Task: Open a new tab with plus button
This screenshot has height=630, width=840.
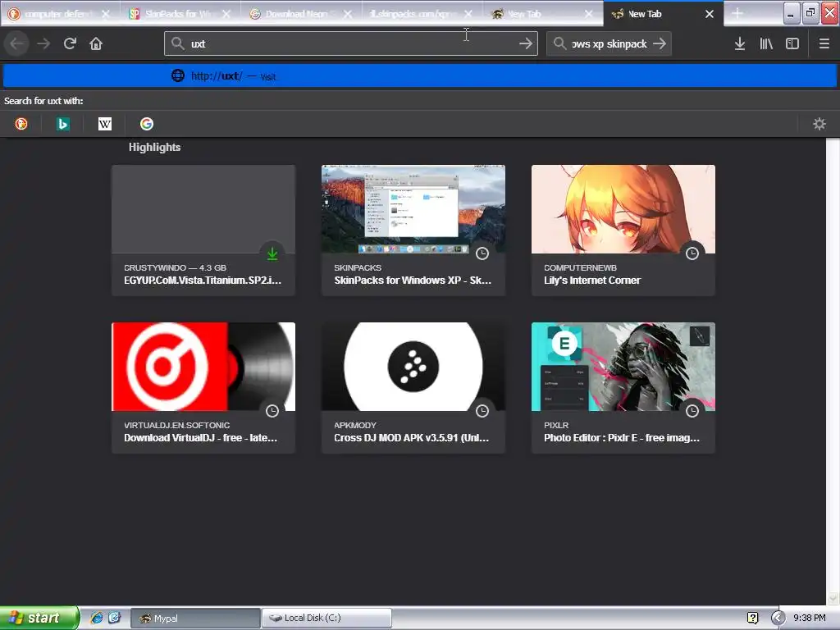Action: click(737, 14)
